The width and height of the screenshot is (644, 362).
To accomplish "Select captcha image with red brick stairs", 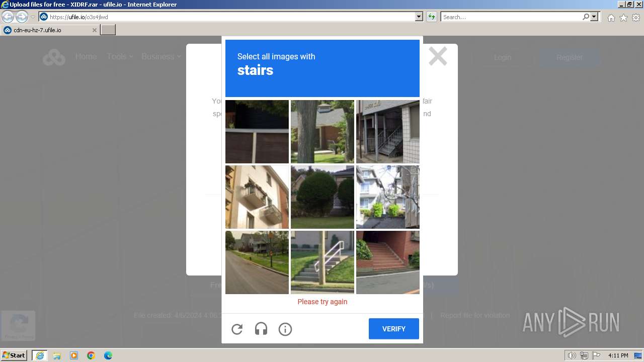I will [388, 262].
